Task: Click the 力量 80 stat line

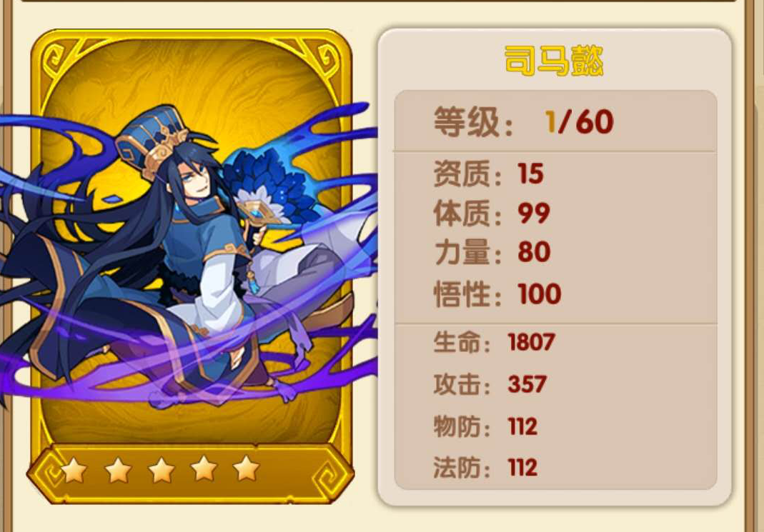Action: (x=492, y=252)
